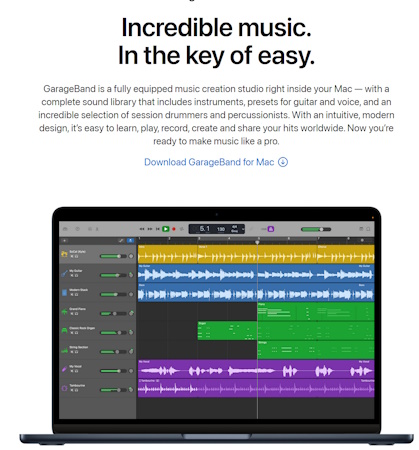
Task: Select the yellow Chorus drummer region
Action: coord(346,254)
